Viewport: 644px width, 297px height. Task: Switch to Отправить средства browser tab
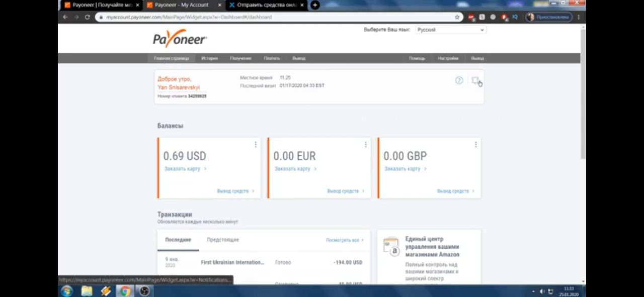coord(266,5)
